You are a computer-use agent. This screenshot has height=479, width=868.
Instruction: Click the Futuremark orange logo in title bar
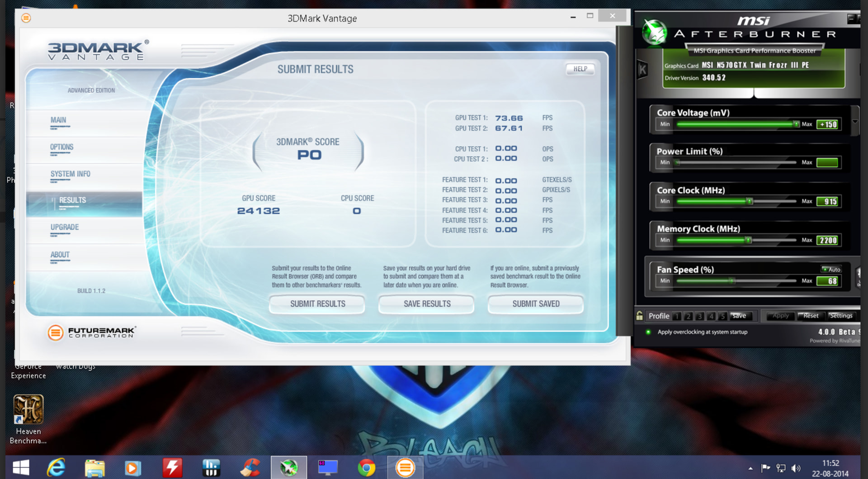pos(26,18)
